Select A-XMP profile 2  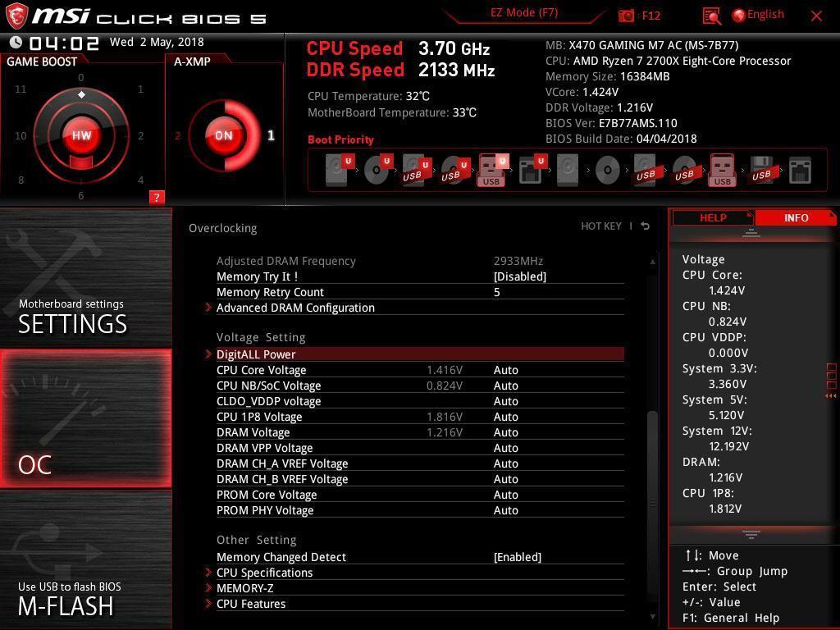pos(177,136)
